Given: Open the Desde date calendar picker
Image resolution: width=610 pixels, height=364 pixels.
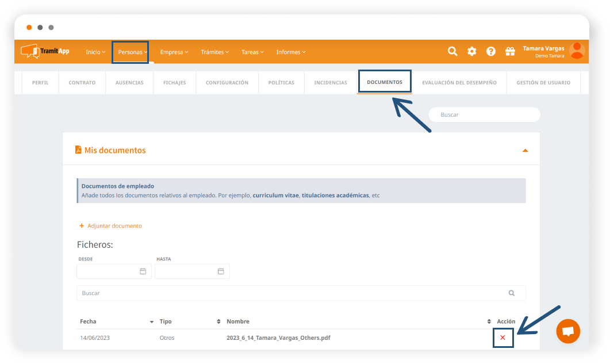Looking at the screenshot, I should [x=143, y=271].
